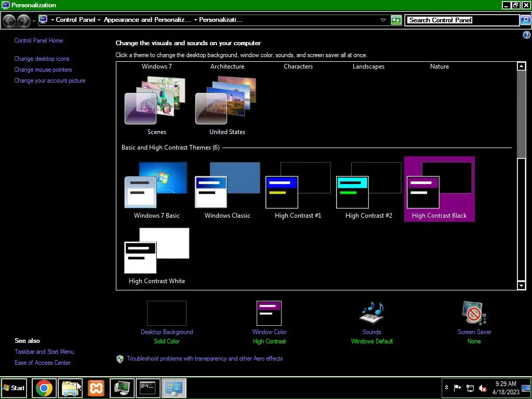
Task: Click scroll up arrow in themes list
Action: point(522,66)
